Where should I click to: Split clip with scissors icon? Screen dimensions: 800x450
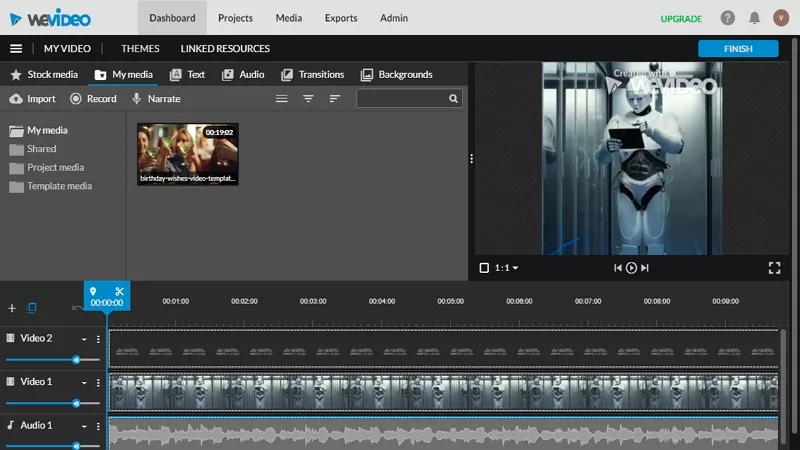point(119,291)
